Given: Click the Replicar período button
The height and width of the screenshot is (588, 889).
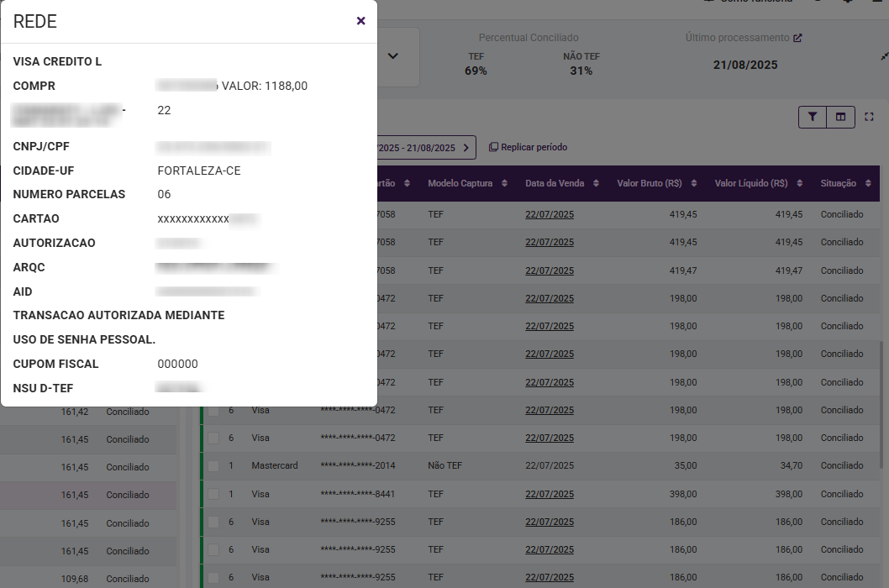Looking at the screenshot, I should click(x=529, y=148).
